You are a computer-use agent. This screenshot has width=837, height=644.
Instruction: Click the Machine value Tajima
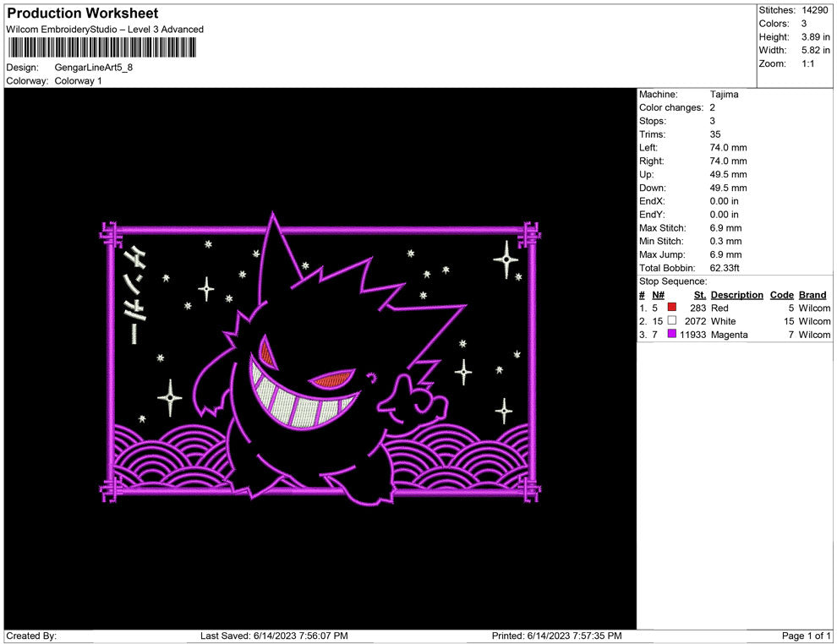(724, 94)
